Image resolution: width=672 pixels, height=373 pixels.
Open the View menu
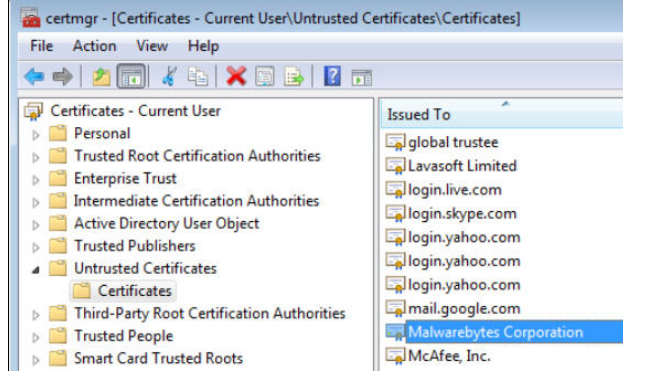[152, 46]
